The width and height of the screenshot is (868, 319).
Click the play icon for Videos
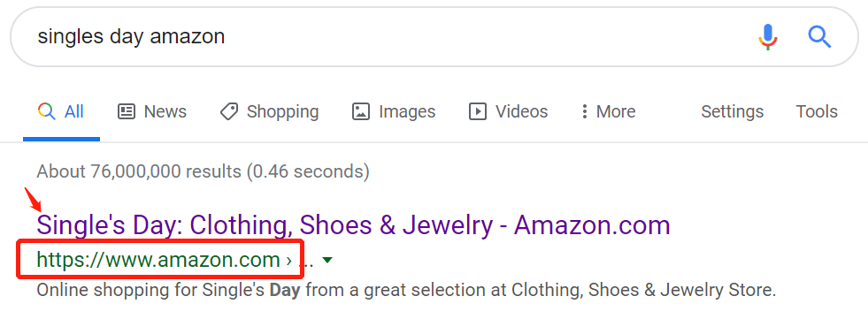point(477,111)
